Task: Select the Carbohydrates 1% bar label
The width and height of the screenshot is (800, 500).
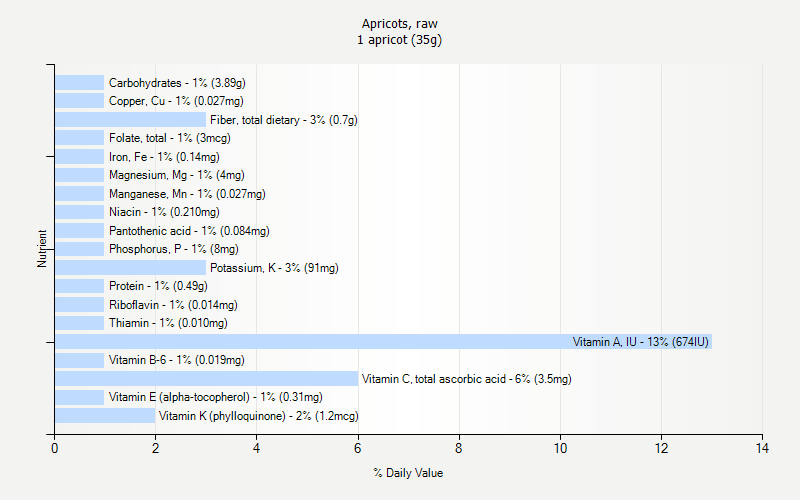Action: 177,83
